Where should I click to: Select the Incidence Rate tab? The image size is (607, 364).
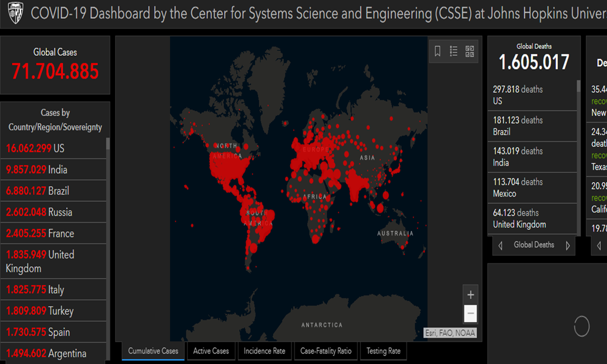[x=264, y=351]
